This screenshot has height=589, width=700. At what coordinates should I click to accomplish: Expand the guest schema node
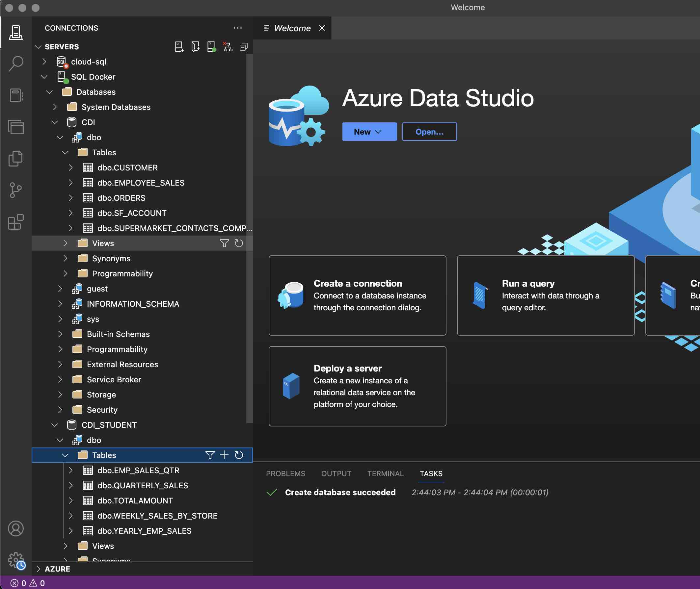coord(60,289)
